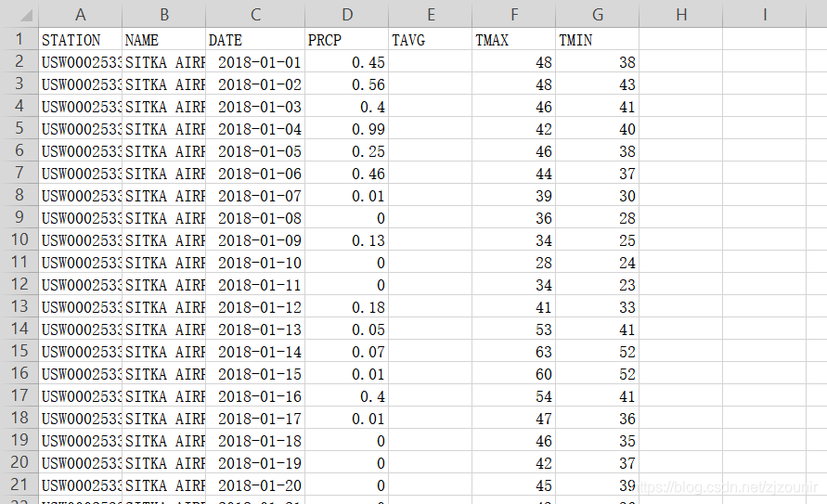Select column D header
The width and height of the screenshot is (827, 504).
346,14
